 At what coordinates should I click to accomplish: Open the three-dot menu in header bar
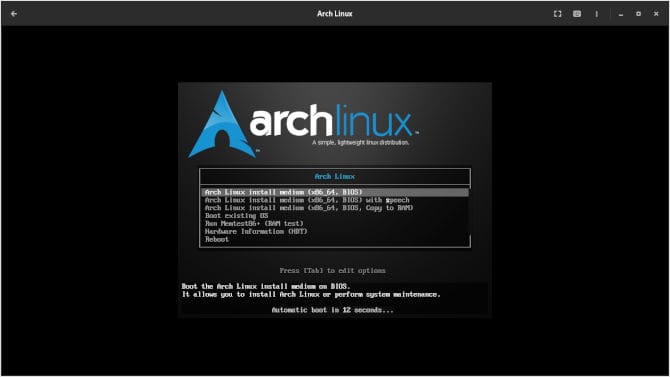597,14
